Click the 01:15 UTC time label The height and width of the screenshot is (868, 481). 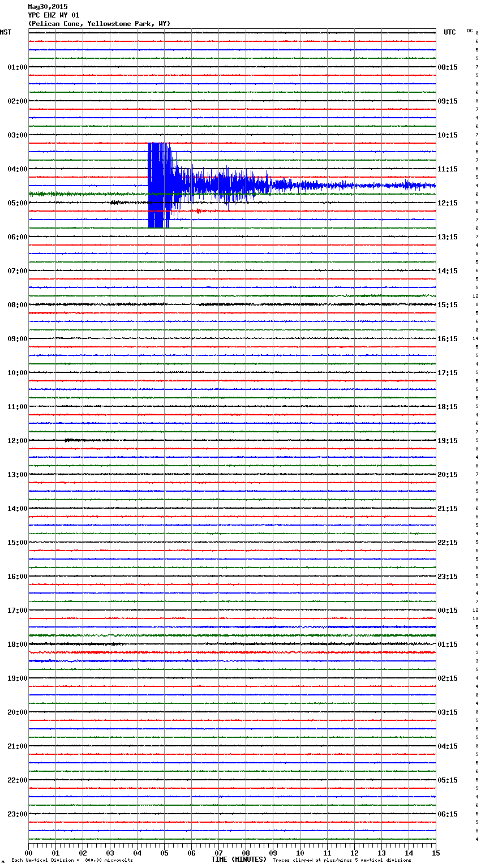pyautogui.click(x=448, y=644)
